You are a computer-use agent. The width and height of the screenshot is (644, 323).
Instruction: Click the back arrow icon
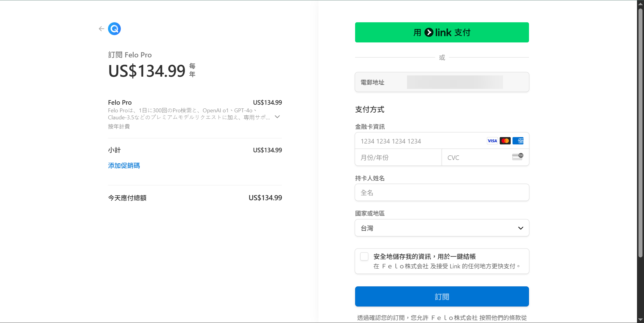click(x=102, y=29)
